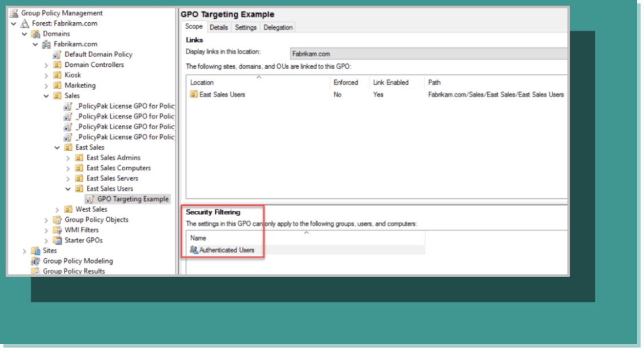Image resolution: width=644 pixels, height=351 pixels.
Task: Collapse the Sales OU node
Action: [x=46, y=96]
